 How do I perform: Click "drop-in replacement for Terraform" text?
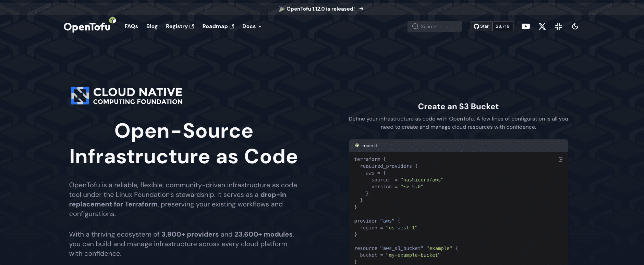pyautogui.click(x=178, y=199)
